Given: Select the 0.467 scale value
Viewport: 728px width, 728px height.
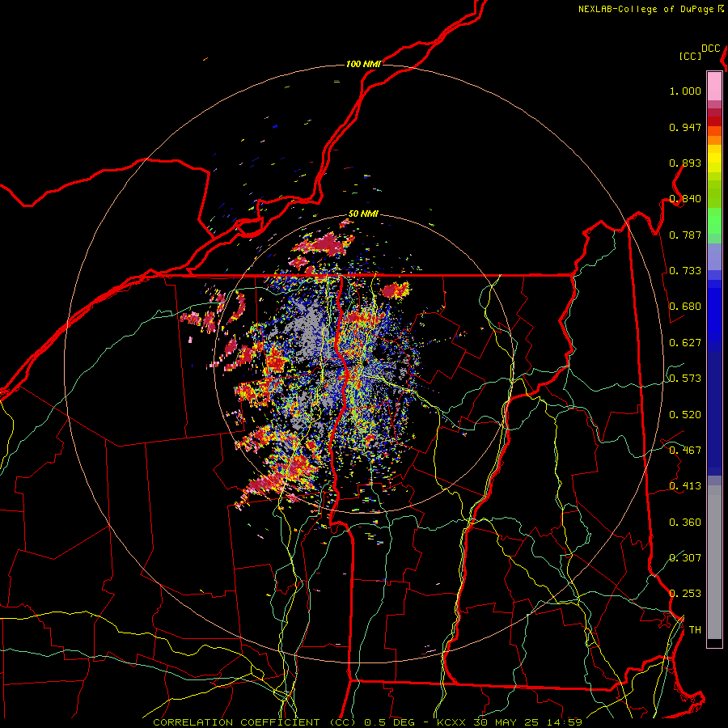Looking at the screenshot, I should pos(685,450).
